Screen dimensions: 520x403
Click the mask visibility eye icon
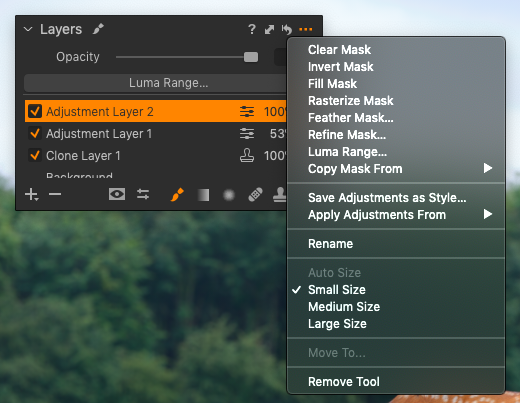coord(117,194)
